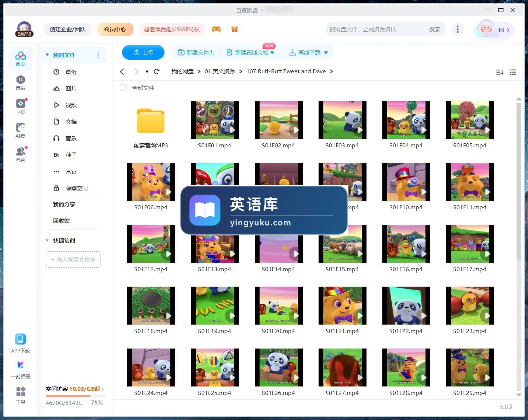
Task: Select the S01E05.mp4 thumbnail
Action: (470, 120)
